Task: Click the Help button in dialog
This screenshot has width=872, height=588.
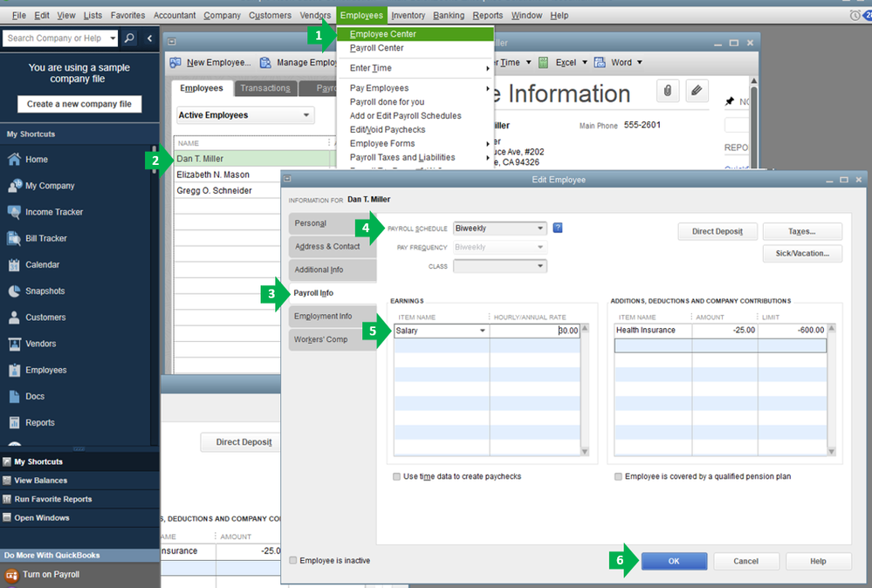Action: point(818,561)
